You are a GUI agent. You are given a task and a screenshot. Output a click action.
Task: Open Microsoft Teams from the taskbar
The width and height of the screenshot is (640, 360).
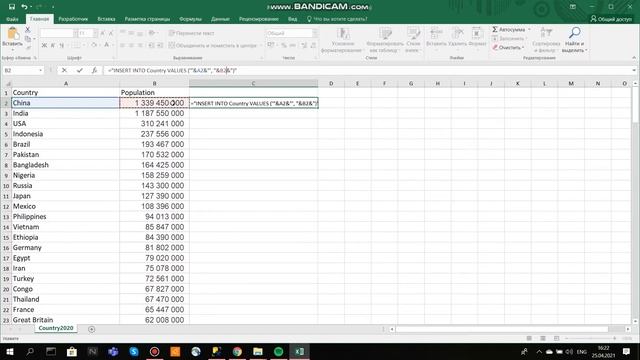113,351
